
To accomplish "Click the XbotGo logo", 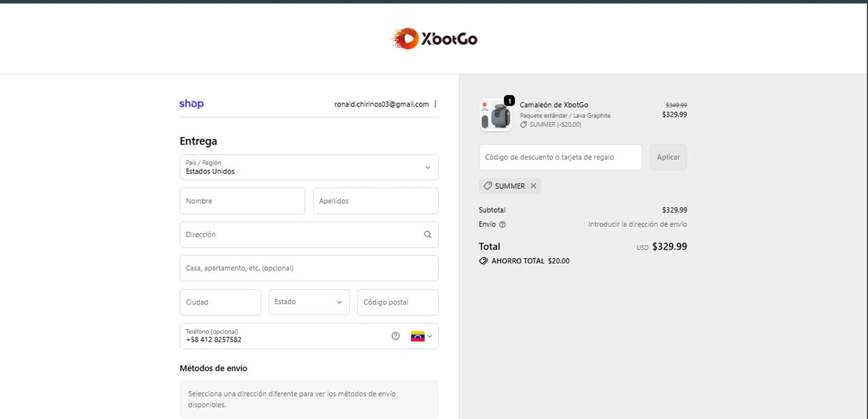I will (x=433, y=39).
